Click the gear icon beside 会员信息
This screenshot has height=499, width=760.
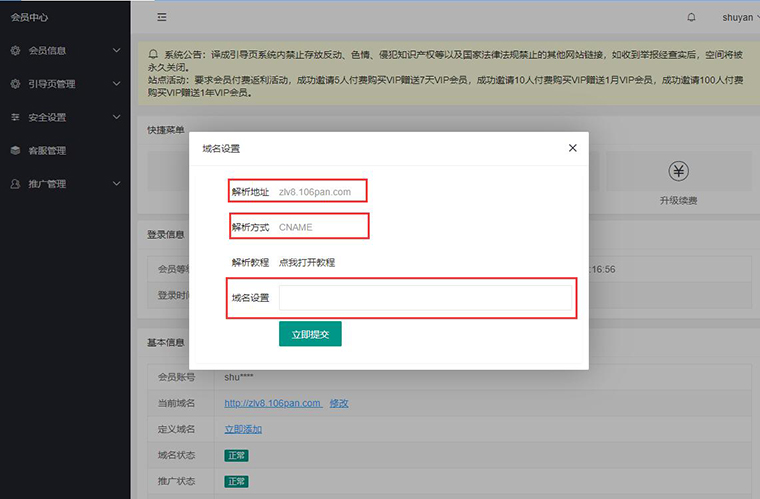tap(15, 50)
